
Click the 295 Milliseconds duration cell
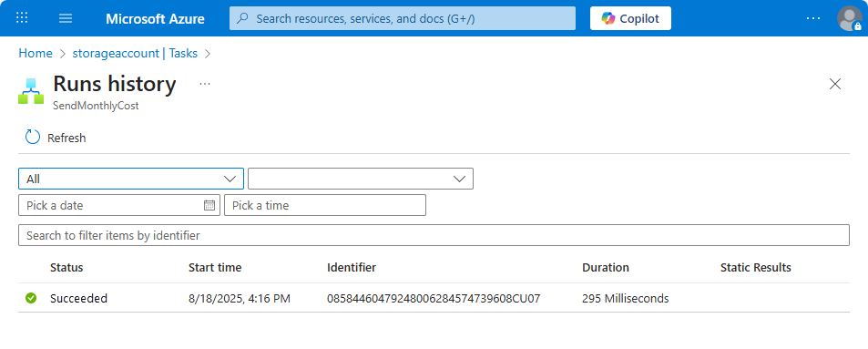coord(626,299)
